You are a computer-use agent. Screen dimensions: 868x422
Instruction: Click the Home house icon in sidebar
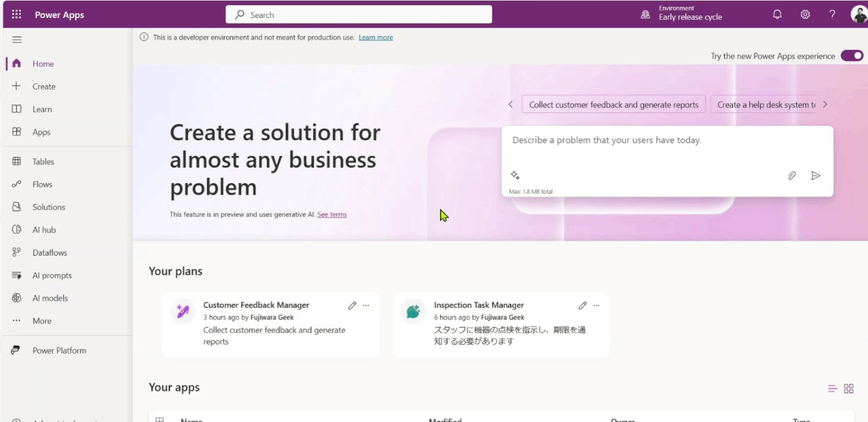pyautogui.click(x=17, y=63)
